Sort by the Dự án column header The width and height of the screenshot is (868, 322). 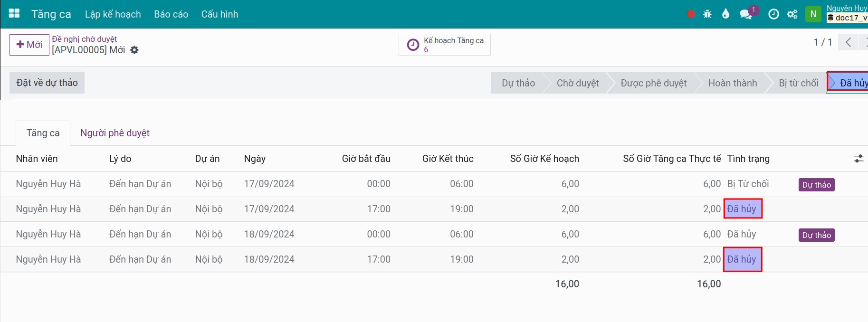[208, 159]
